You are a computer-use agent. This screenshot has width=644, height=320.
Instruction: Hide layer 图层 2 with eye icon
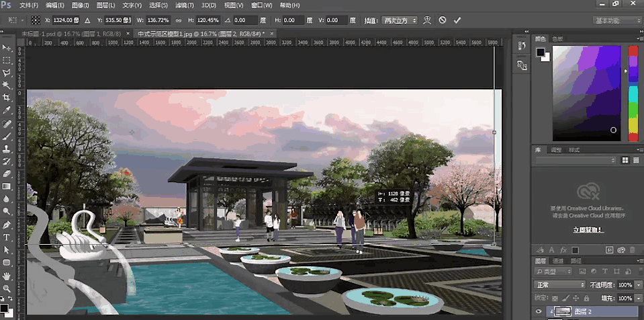pyautogui.click(x=539, y=311)
